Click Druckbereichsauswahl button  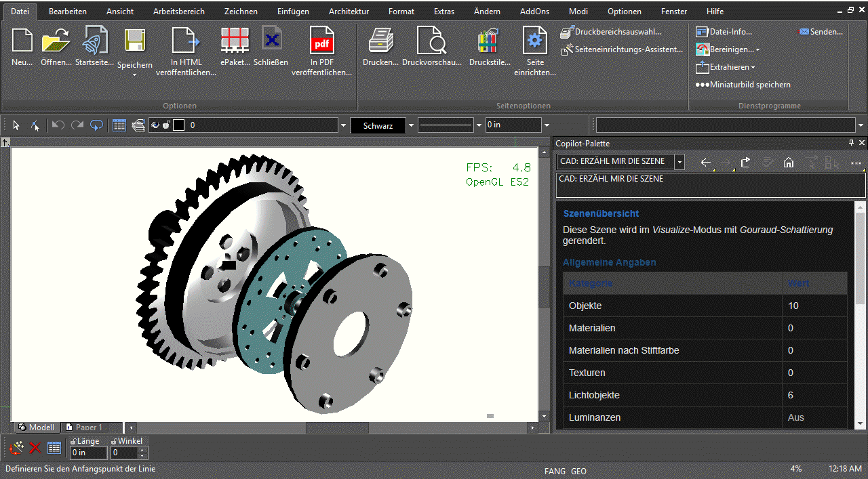[x=611, y=32]
